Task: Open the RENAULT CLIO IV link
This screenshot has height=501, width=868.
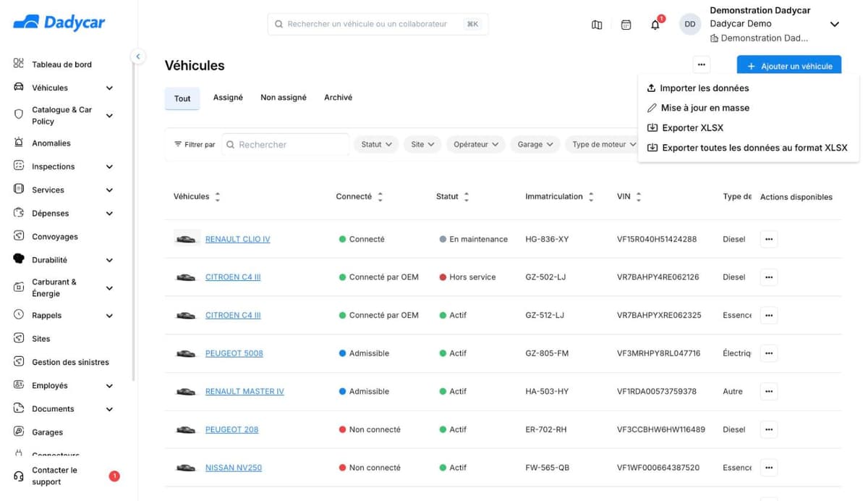Action: click(237, 239)
